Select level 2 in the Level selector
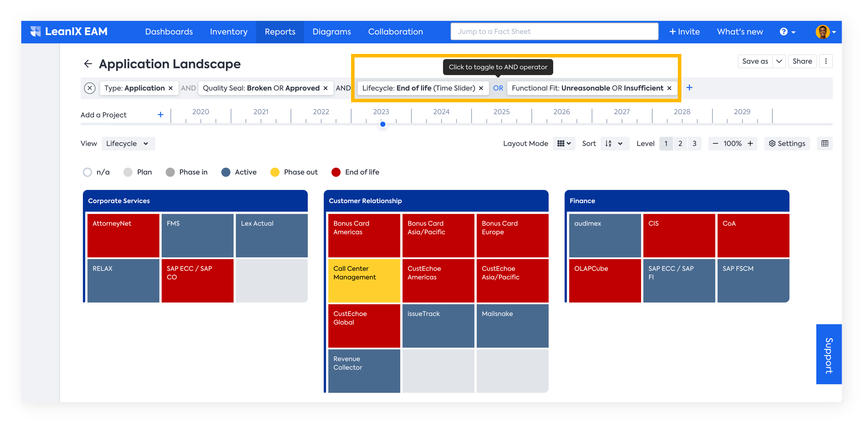This screenshot has height=428, width=868. coord(680,143)
